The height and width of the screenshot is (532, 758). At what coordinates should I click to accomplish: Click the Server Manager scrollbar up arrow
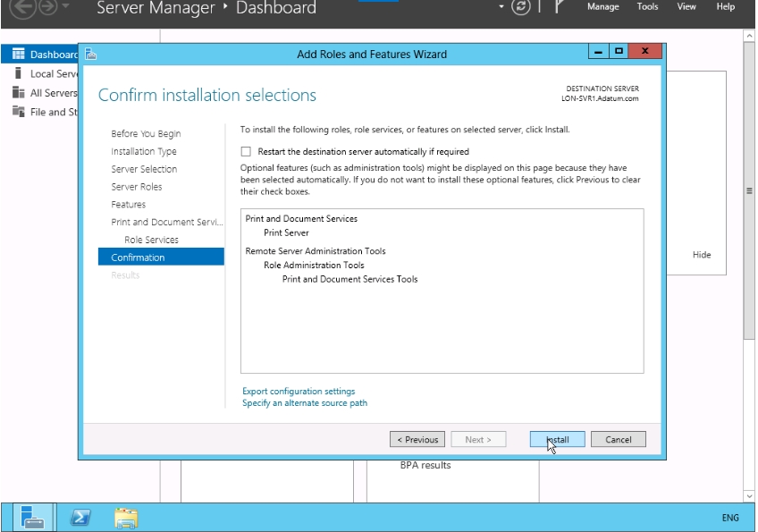click(749, 35)
